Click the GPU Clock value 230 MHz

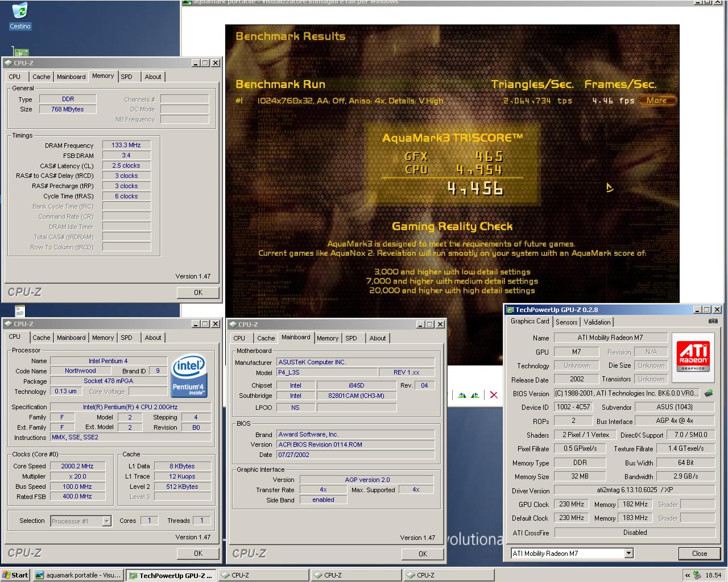click(572, 504)
